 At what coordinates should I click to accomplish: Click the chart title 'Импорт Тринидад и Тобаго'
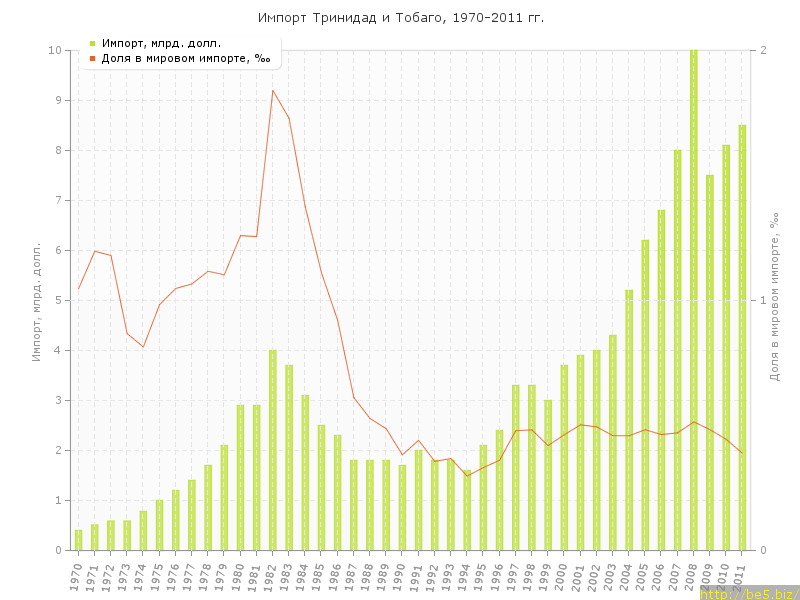click(x=400, y=18)
